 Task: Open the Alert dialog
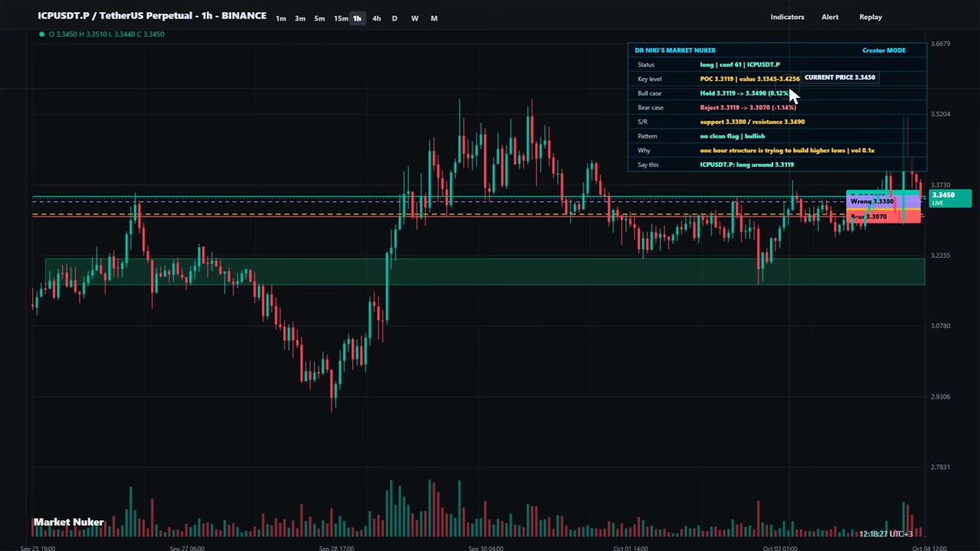830,17
